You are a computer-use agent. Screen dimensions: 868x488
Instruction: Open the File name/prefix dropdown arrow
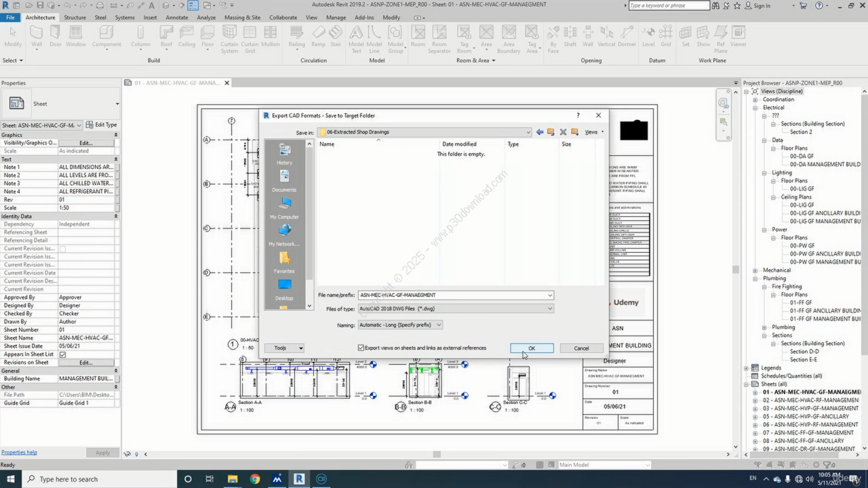click(550, 295)
